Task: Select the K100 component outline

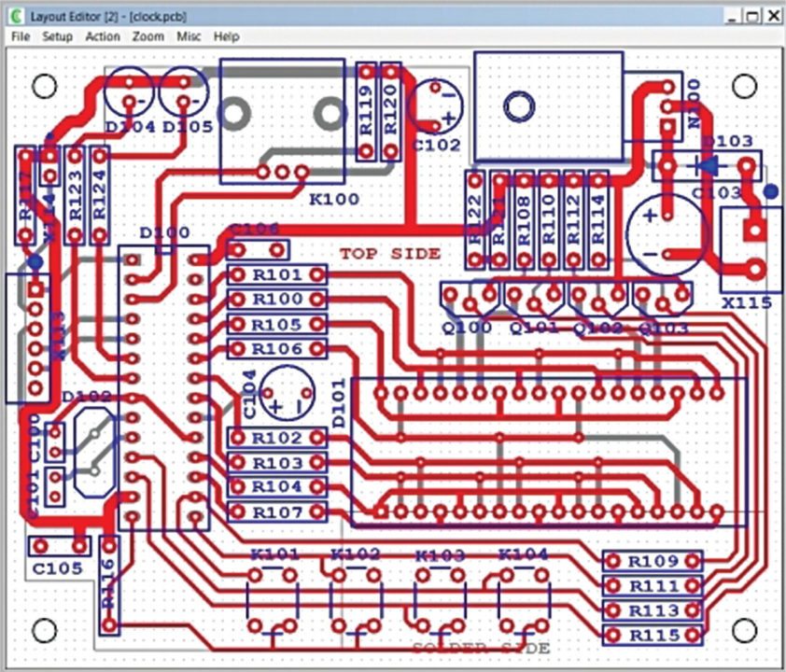Action: pyautogui.click(x=281, y=121)
